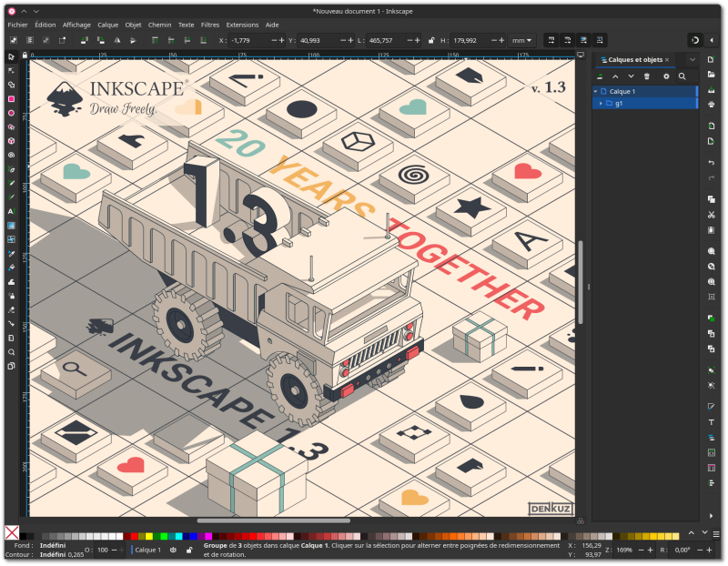Switch to Calques et objets tab
Image resolution: width=728 pixels, height=566 pixels.
(x=634, y=59)
